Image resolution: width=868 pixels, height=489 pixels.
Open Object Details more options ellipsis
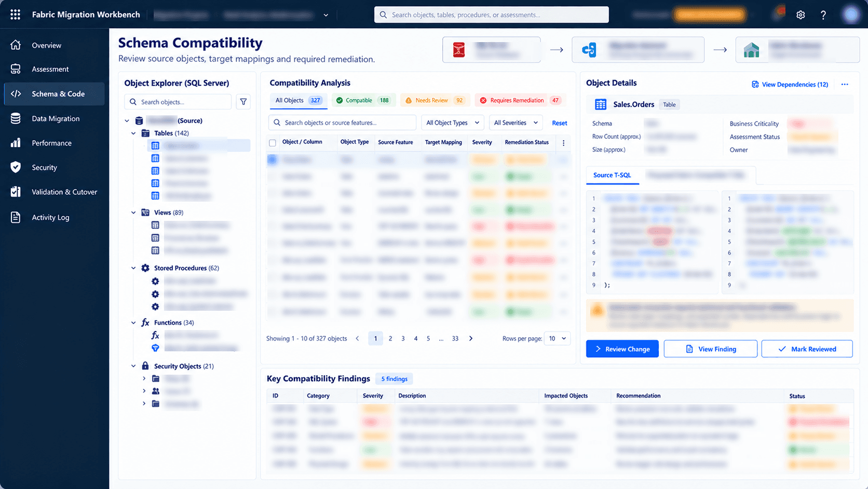pos(845,84)
